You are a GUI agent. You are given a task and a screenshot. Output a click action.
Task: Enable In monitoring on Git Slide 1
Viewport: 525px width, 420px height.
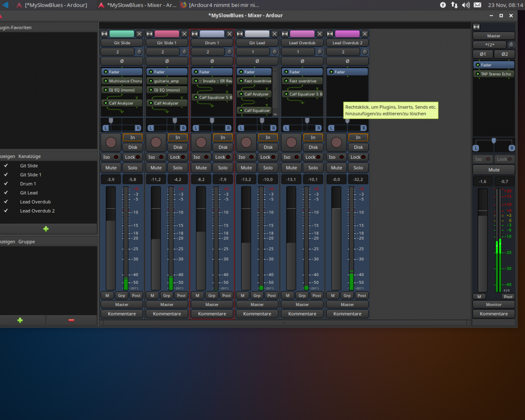point(178,137)
